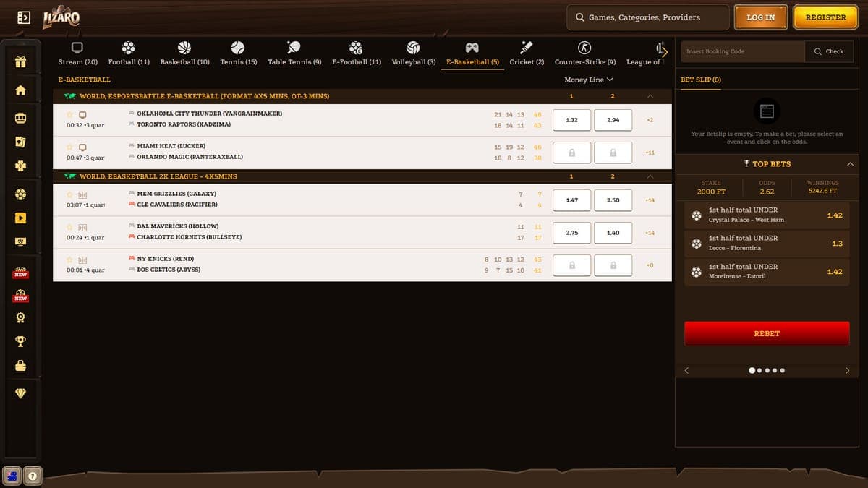
Task: Click the magnifier icon in search bar
Action: click(580, 17)
